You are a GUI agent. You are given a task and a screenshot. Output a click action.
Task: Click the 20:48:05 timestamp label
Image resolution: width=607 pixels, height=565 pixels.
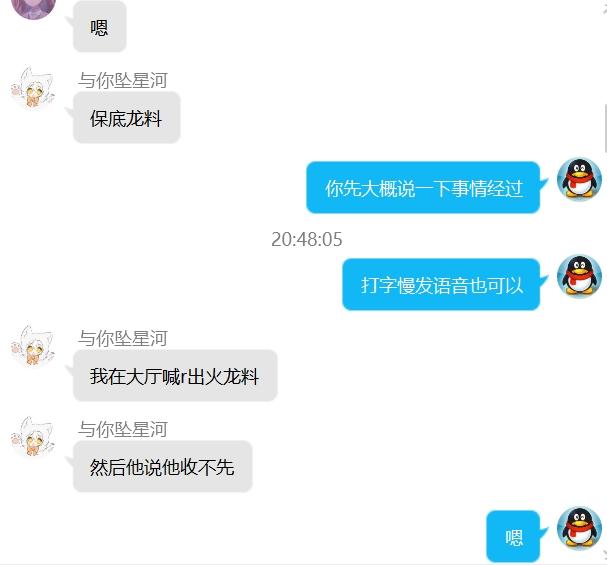(307, 239)
